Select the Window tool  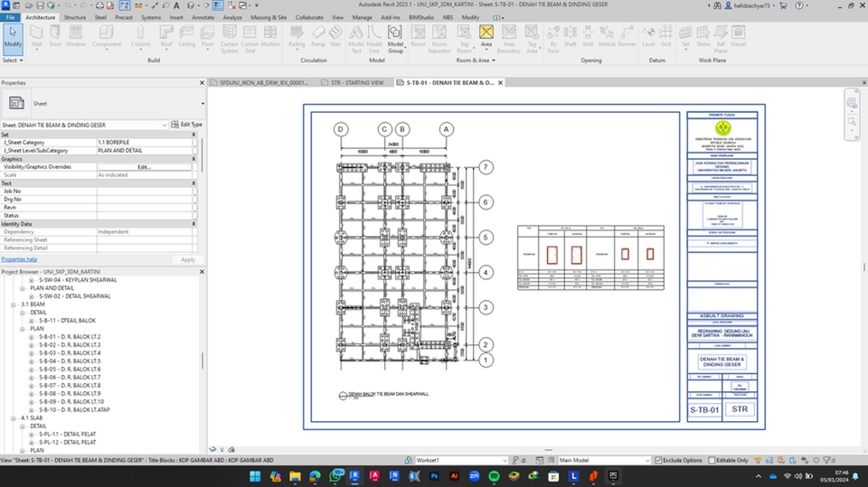[x=76, y=36]
